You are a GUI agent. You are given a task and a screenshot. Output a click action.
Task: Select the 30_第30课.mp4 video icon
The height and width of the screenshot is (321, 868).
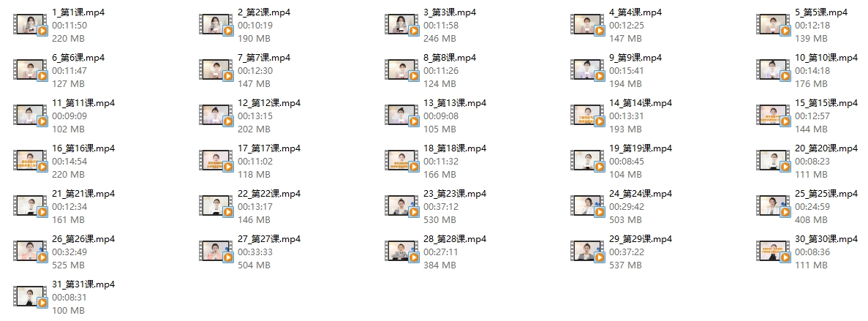(x=774, y=252)
